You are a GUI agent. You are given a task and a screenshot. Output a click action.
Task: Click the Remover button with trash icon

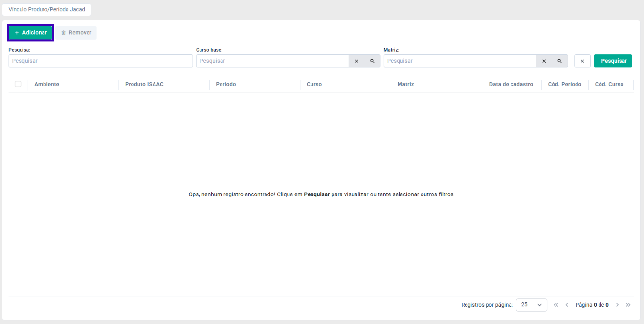[x=76, y=33]
